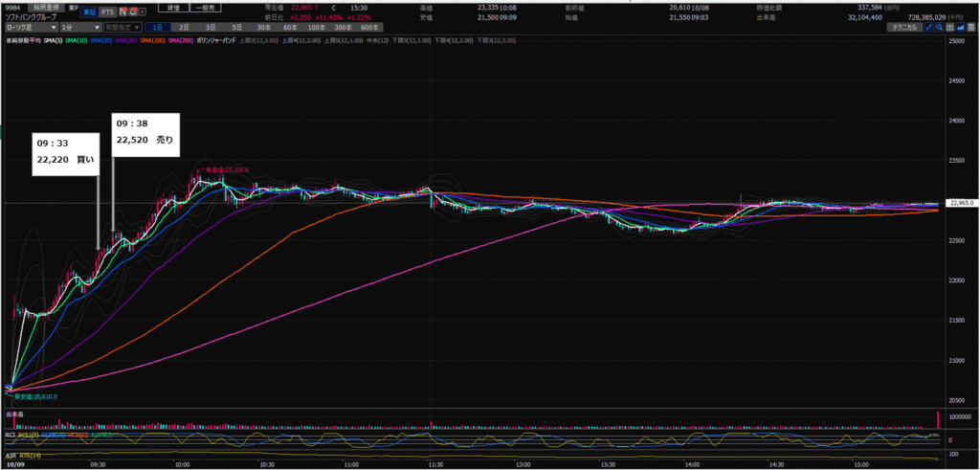Switch to the 60本 bar count tab
The image size is (980, 470).
coord(288,28)
